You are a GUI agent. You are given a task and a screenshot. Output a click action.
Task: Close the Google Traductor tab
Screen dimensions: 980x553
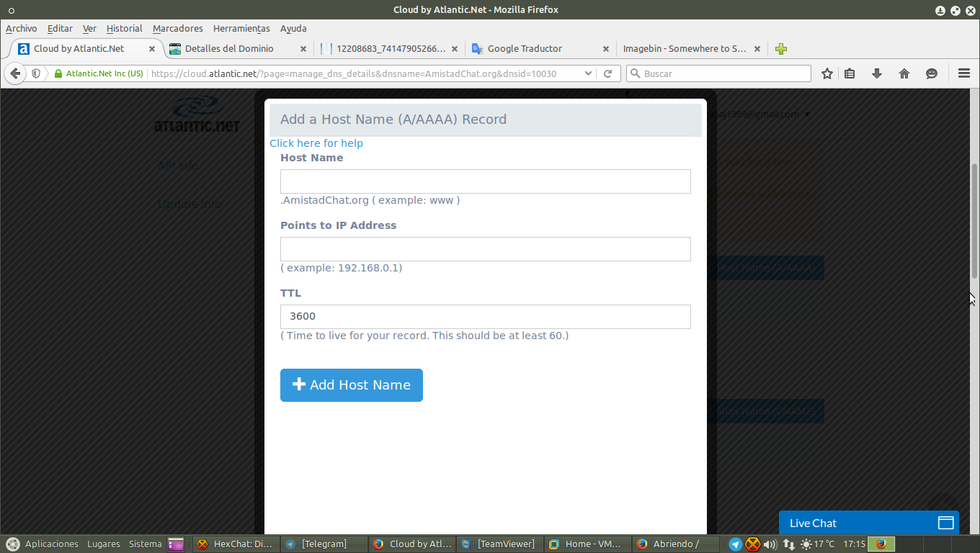click(606, 49)
